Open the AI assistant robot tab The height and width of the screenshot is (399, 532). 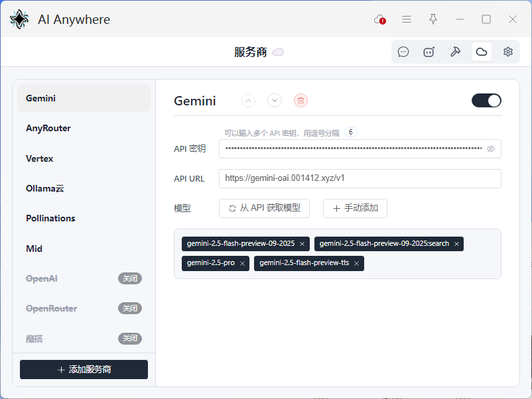tap(429, 52)
